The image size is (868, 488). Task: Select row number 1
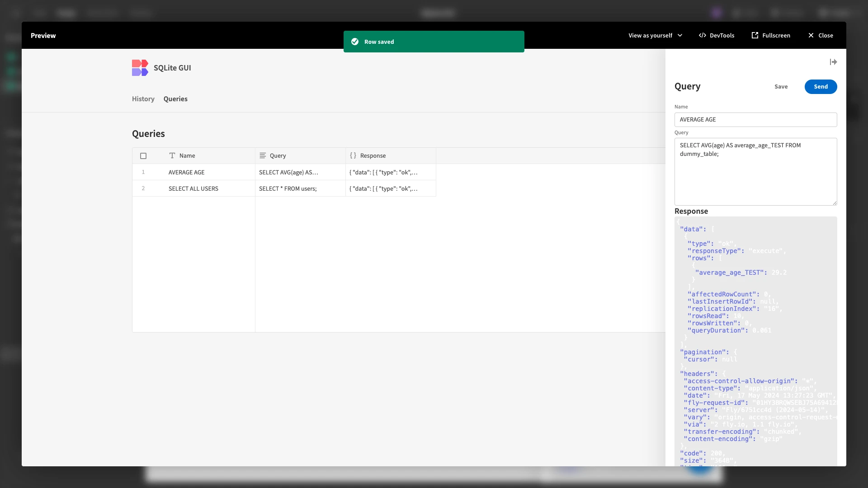[143, 172]
